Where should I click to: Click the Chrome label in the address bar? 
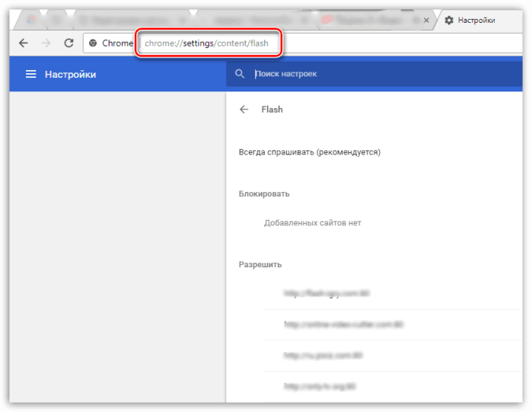click(x=117, y=43)
